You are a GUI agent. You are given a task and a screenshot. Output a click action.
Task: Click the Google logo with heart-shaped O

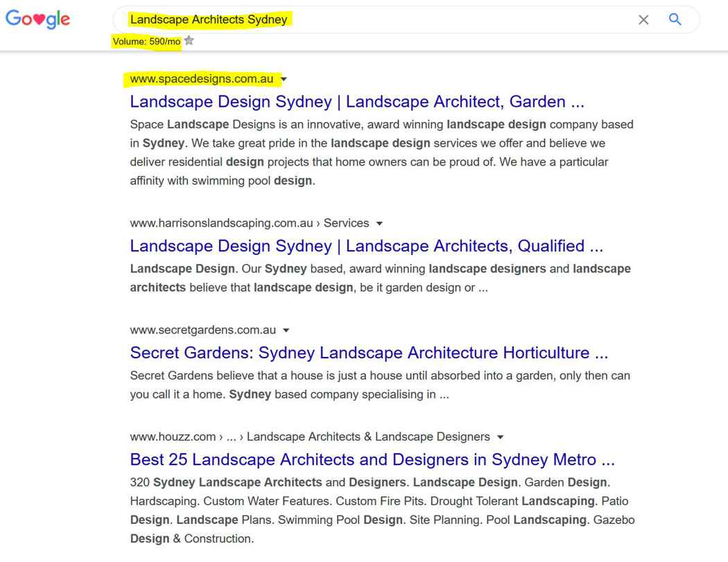tap(37, 19)
